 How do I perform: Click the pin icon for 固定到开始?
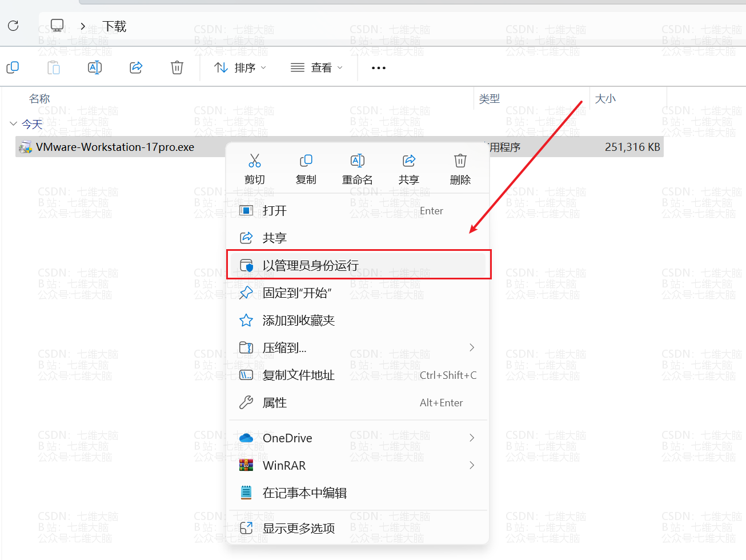[x=246, y=293]
